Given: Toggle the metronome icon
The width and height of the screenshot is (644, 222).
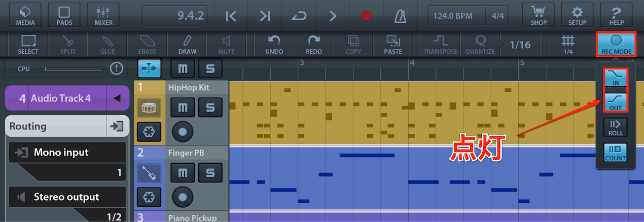Looking at the screenshot, I should tap(401, 16).
